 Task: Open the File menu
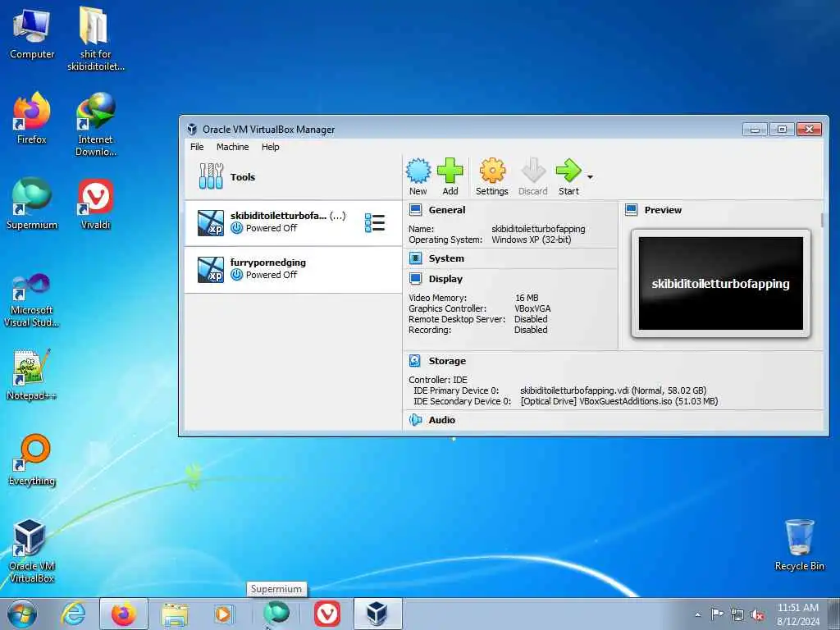click(x=197, y=147)
